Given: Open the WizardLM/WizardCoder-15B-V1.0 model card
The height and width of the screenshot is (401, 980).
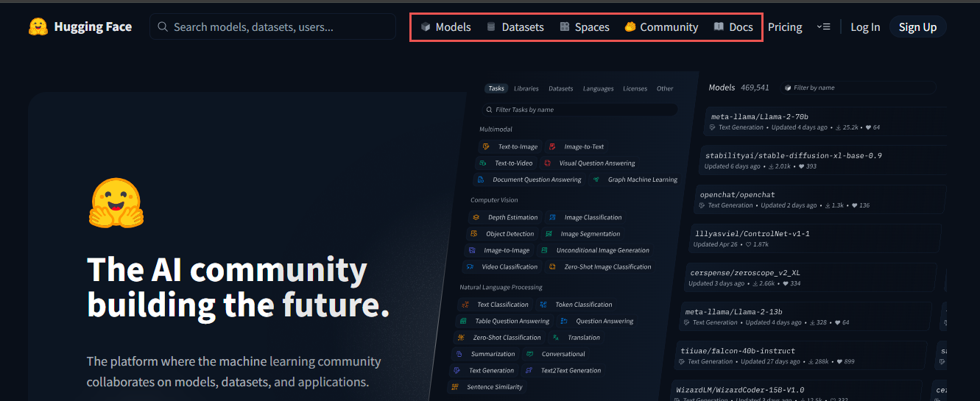Looking at the screenshot, I should pos(797,391).
